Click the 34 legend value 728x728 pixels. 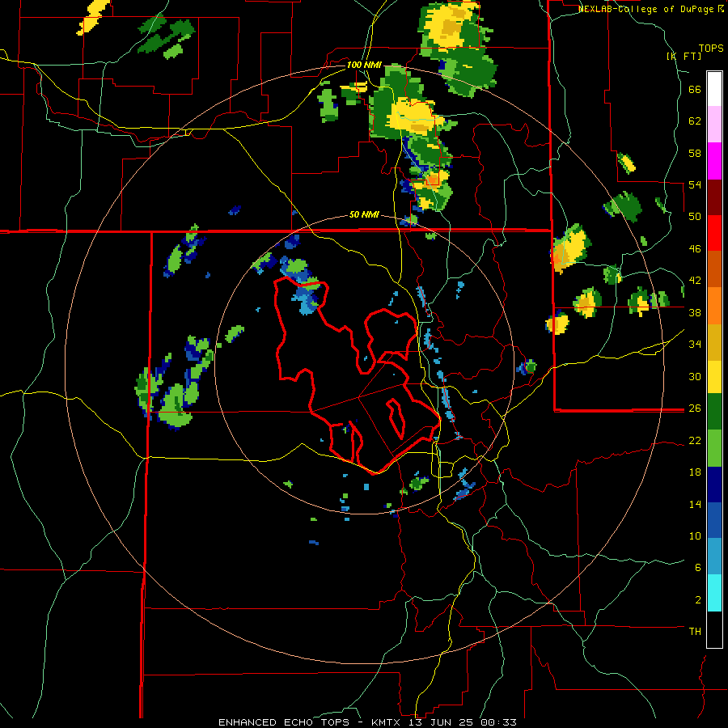[695, 345]
